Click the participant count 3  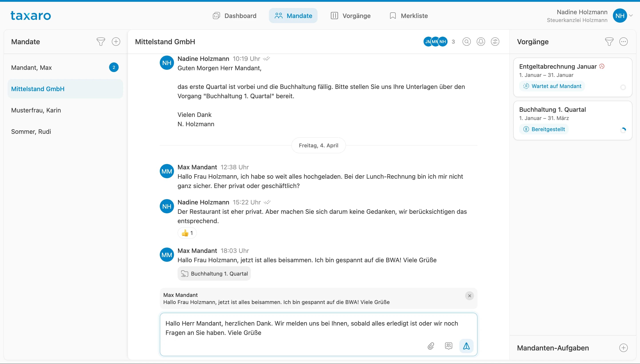click(x=453, y=42)
